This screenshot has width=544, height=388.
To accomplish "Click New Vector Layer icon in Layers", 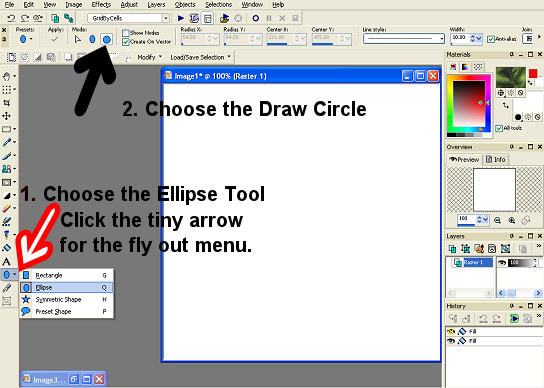I will 465,248.
